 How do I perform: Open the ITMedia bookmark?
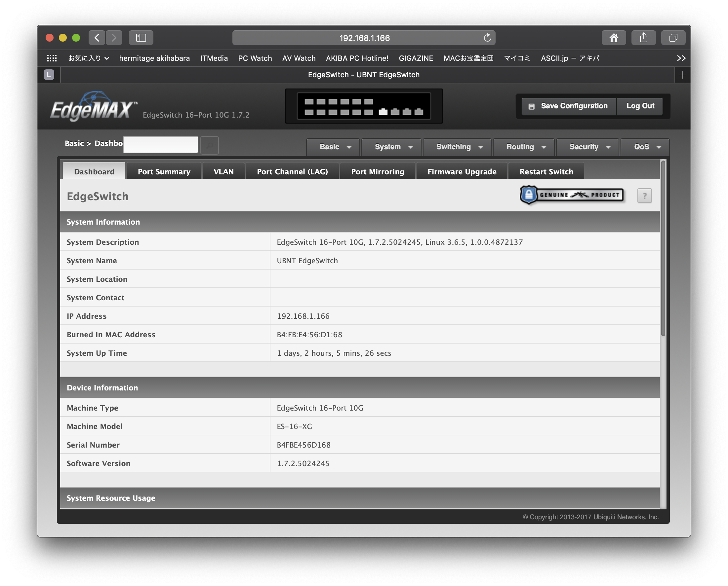[214, 58]
